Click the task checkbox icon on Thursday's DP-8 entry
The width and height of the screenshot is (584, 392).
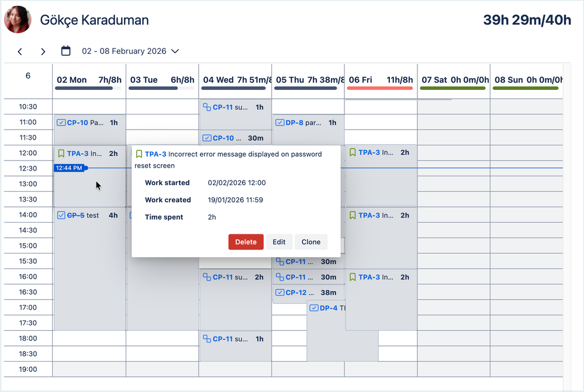279,123
